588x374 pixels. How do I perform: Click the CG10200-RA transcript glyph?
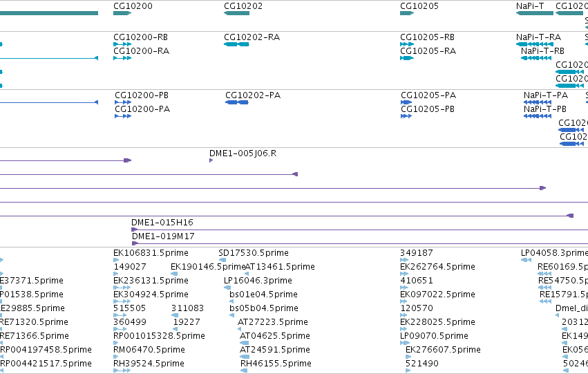point(122,58)
